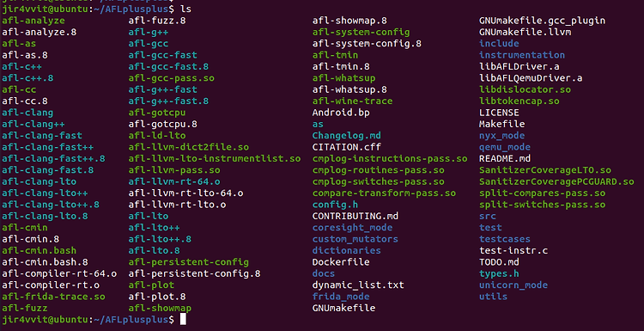Click the frida_mode directory name

coord(341,297)
